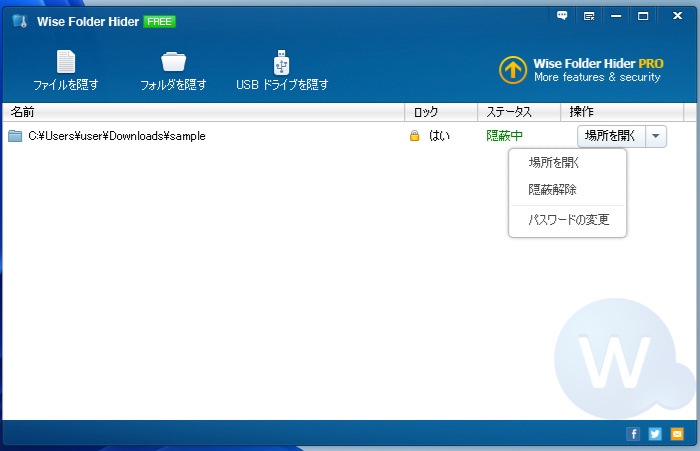
Task: Select the C:\Users\user\Downloads\sample path
Action: [x=117, y=136]
